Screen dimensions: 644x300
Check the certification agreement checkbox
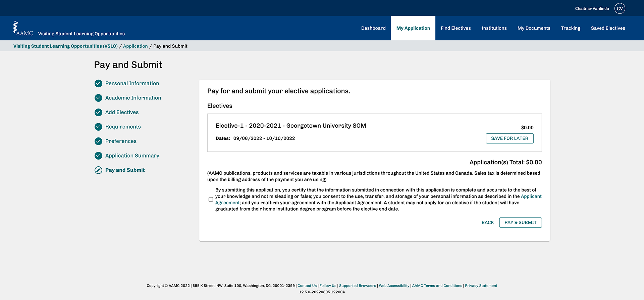[211, 199]
